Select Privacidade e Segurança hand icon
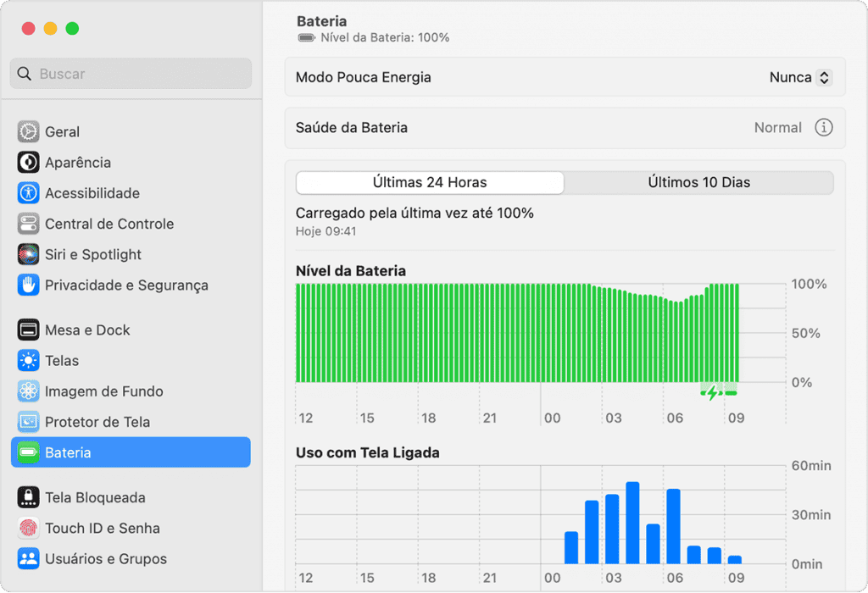Screen dimensions: 868x593 [x=28, y=285]
